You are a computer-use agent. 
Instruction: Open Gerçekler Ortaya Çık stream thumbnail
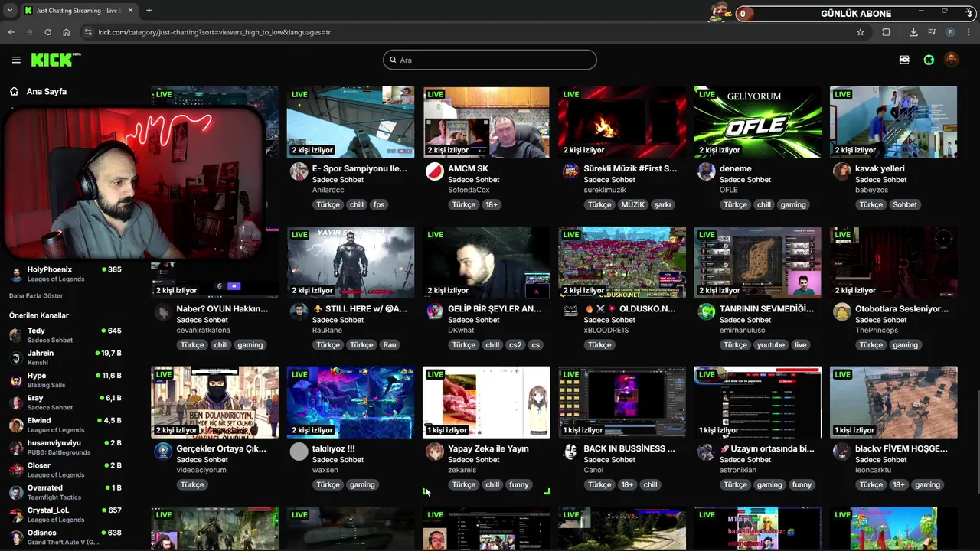215,403
